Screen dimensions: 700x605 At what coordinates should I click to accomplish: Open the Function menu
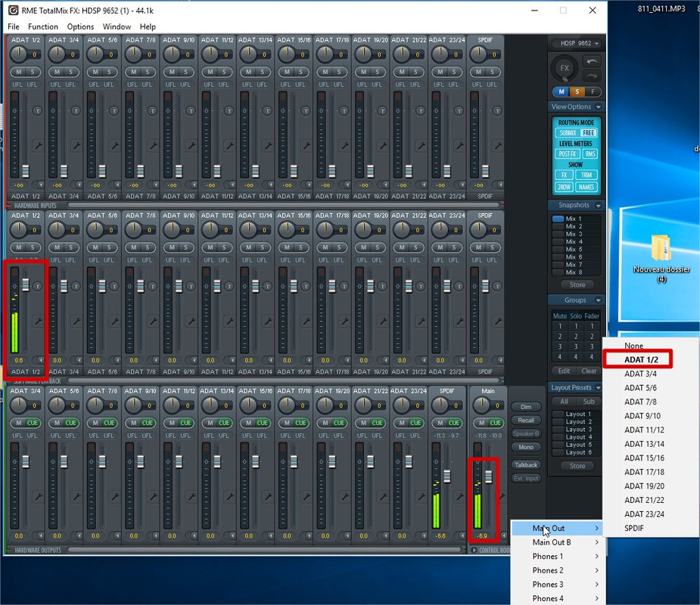[x=43, y=26]
